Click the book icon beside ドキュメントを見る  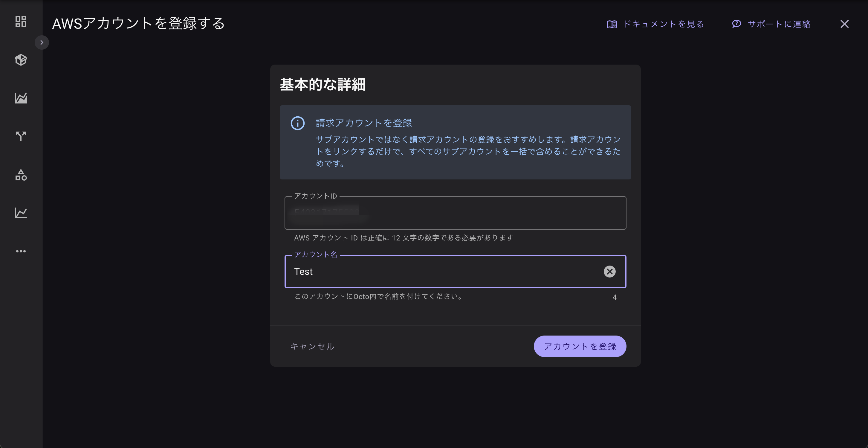click(612, 24)
